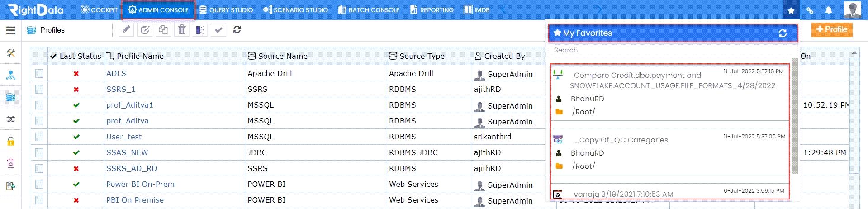Open the lock icon in left sidebar
The image size is (868, 209).
11,141
